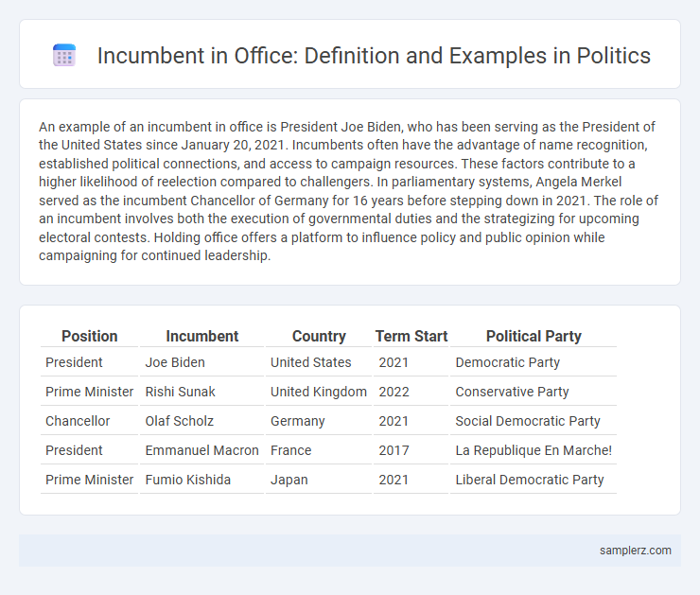The height and width of the screenshot is (595, 700).
Task: Click the 'Incumbent' column header
Action: coord(202,336)
